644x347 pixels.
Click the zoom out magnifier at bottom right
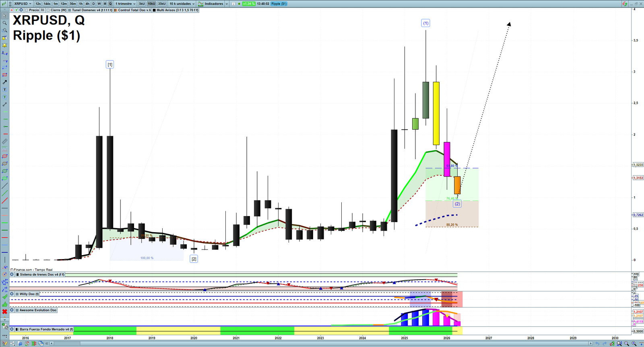[626, 343]
